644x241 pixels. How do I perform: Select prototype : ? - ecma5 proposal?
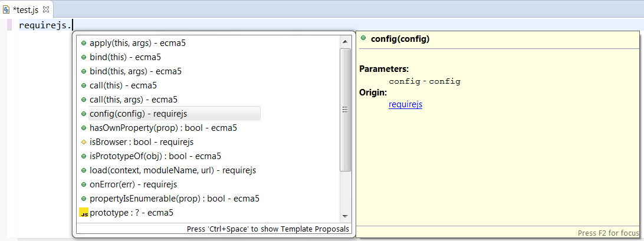[x=132, y=213]
